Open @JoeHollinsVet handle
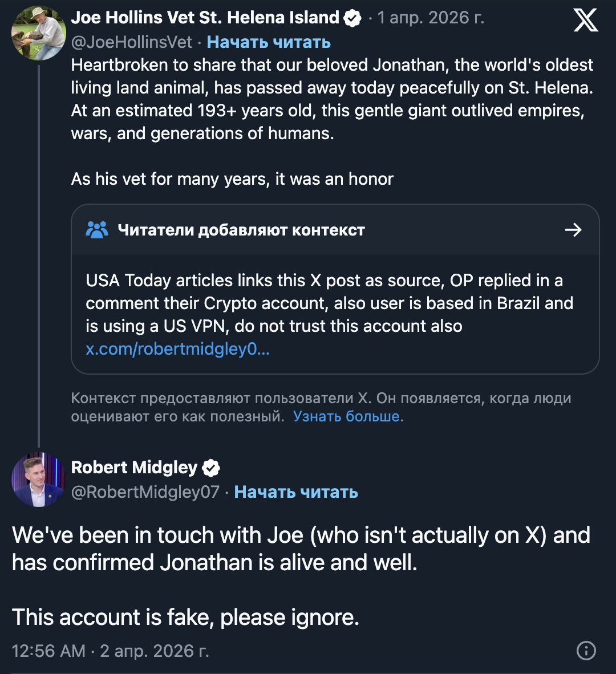This screenshot has height=674, width=616. coord(132,42)
